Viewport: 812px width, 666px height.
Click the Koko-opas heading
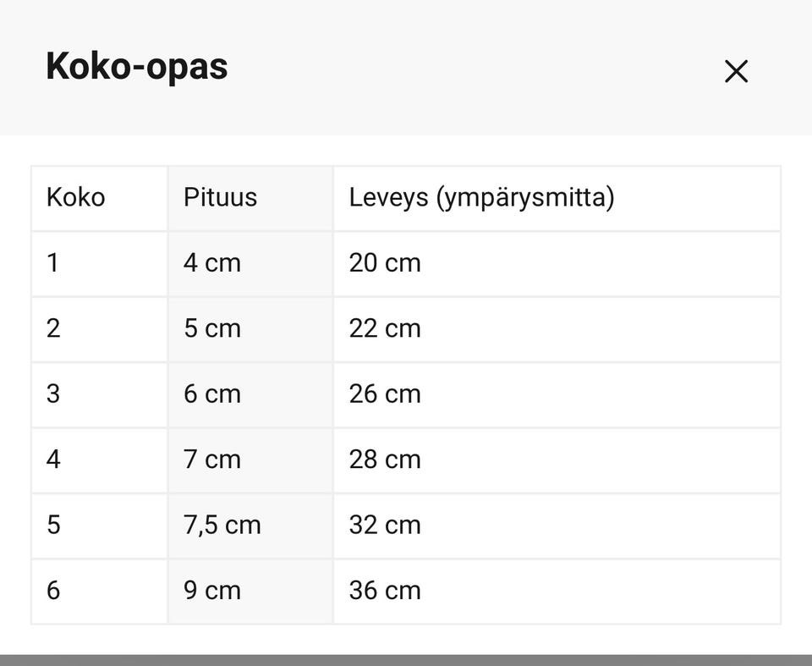tap(137, 67)
